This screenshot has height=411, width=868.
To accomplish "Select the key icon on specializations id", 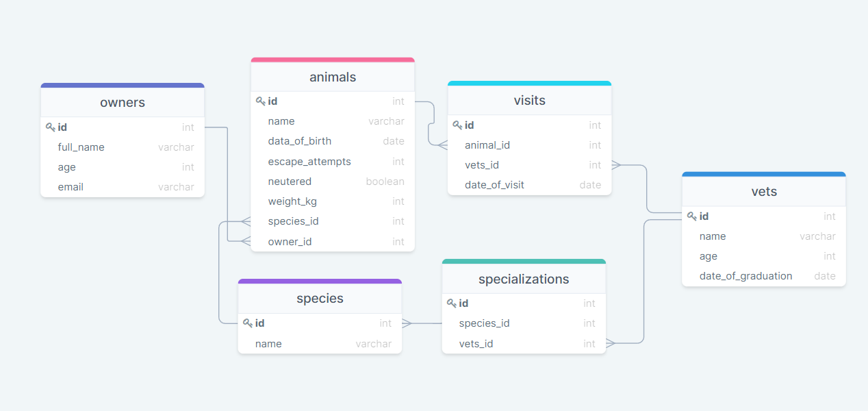I will coord(451,303).
